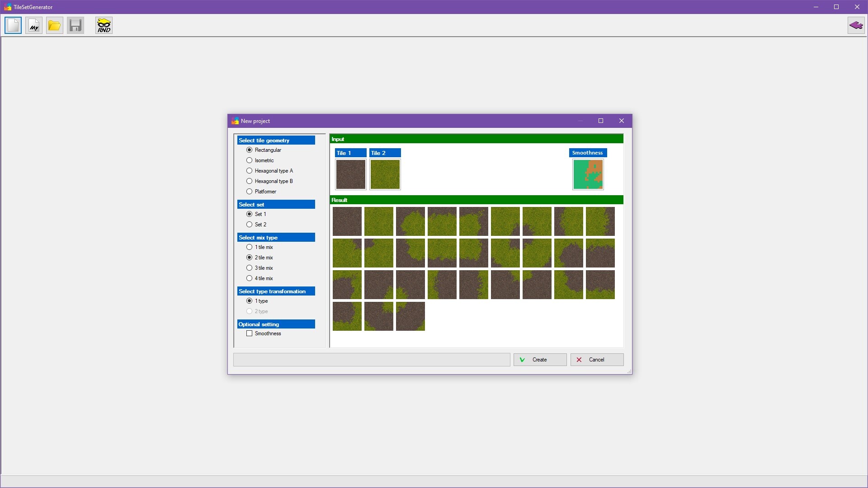Click the Smoothness mask preview image
The width and height of the screenshot is (868, 488).
pyautogui.click(x=588, y=174)
